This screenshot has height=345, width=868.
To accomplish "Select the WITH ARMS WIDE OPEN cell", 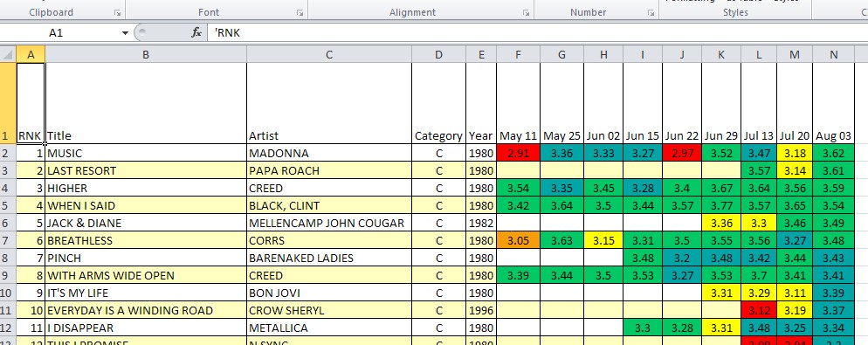I will 146,275.
